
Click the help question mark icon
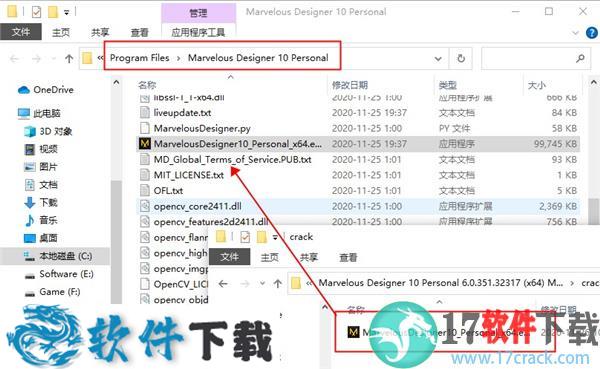click(592, 33)
